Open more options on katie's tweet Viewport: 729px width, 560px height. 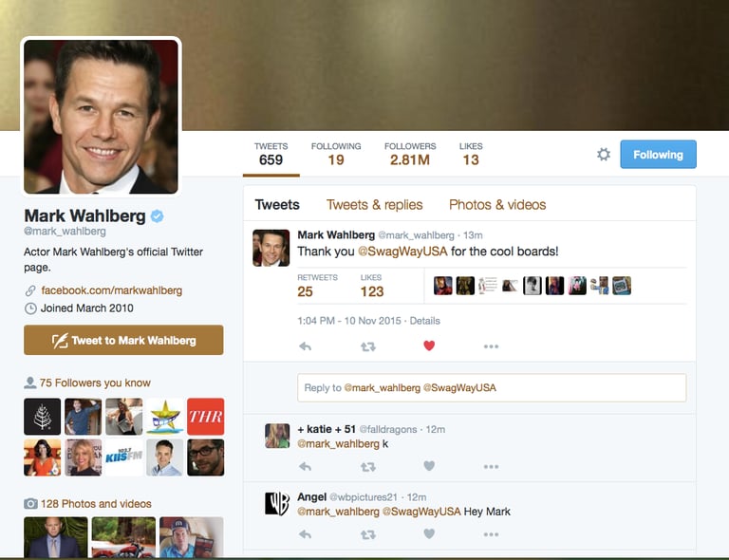(x=491, y=467)
